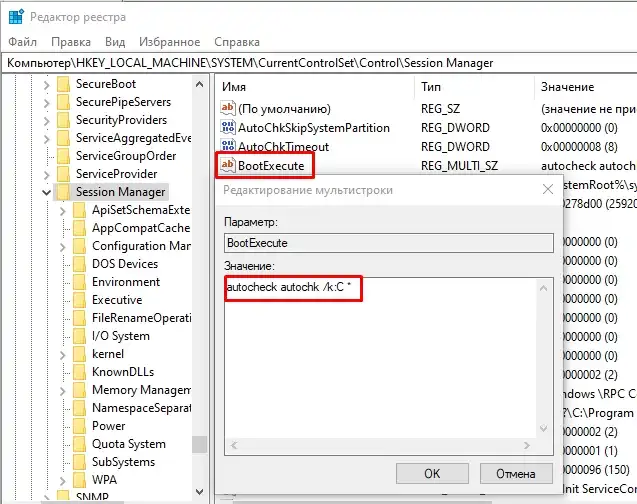Click into the Значение multi-line text area

(380, 357)
